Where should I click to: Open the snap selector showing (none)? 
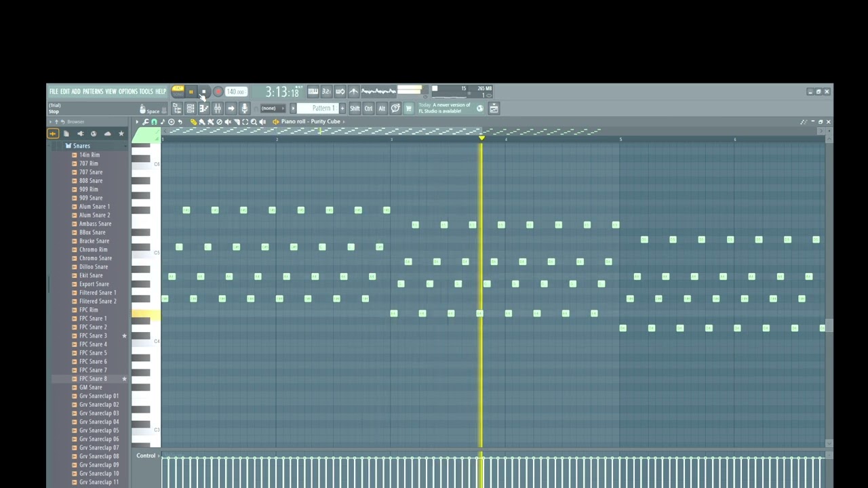point(272,108)
